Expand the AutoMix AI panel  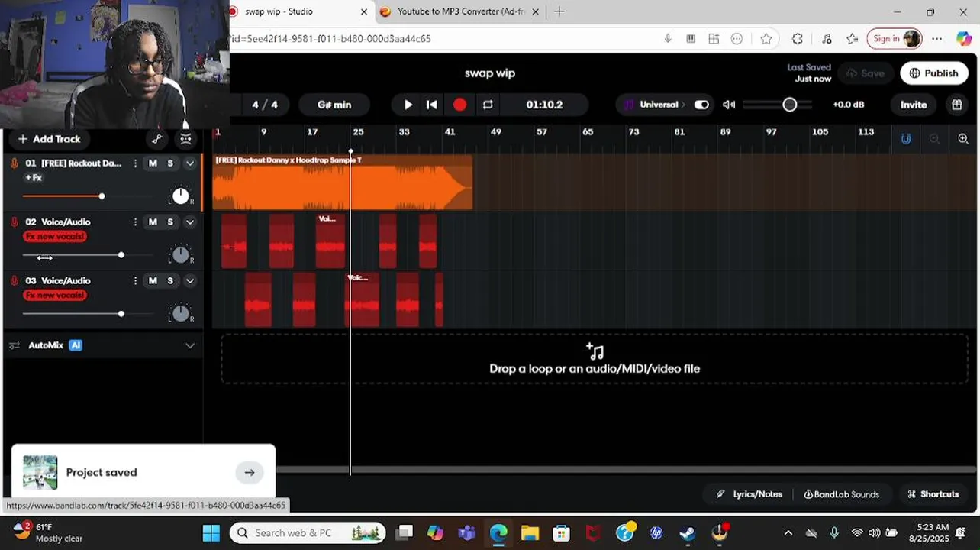click(190, 345)
